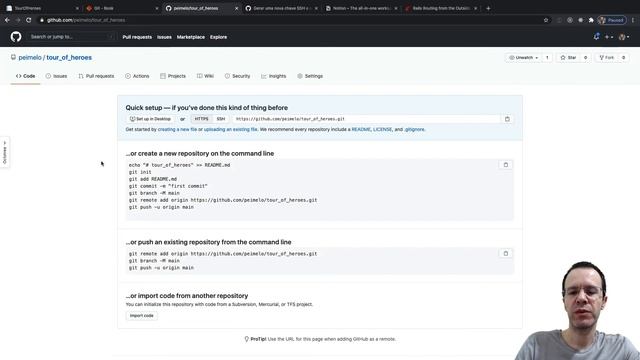This screenshot has width=640, height=360.
Task: Copy the quick setup repository URL
Action: pos(507,119)
